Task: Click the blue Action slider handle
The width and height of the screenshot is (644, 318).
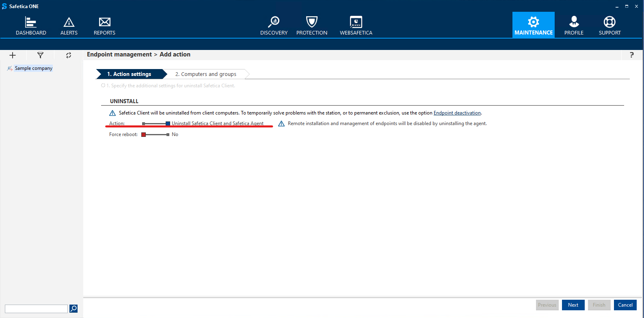Action: pyautogui.click(x=168, y=123)
